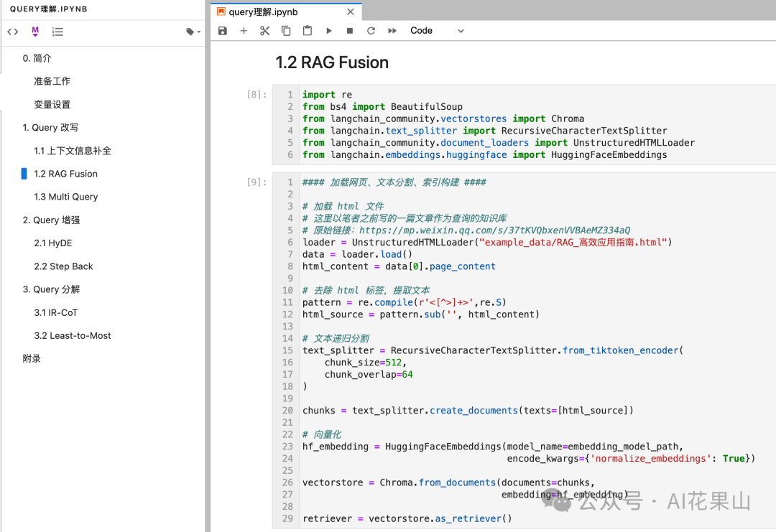The width and height of the screenshot is (776, 532).
Task: Toggle markdown display icon in sidebar
Action: [x=35, y=32]
